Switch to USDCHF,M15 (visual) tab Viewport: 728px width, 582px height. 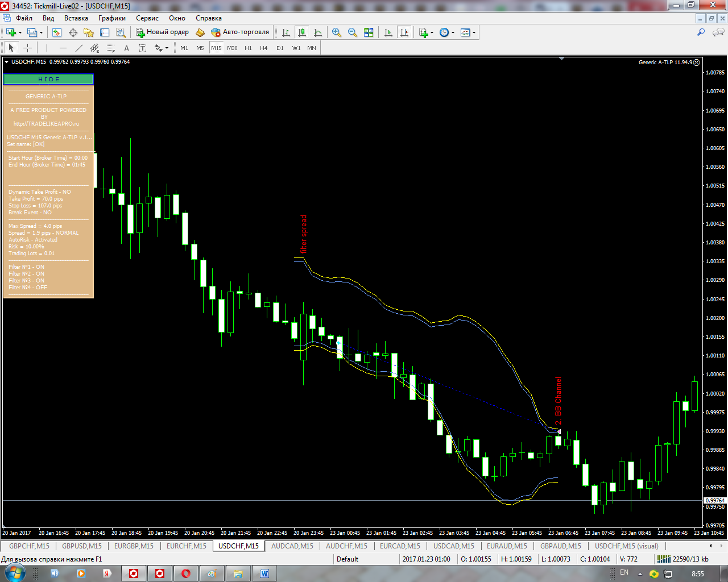pyautogui.click(x=627, y=546)
